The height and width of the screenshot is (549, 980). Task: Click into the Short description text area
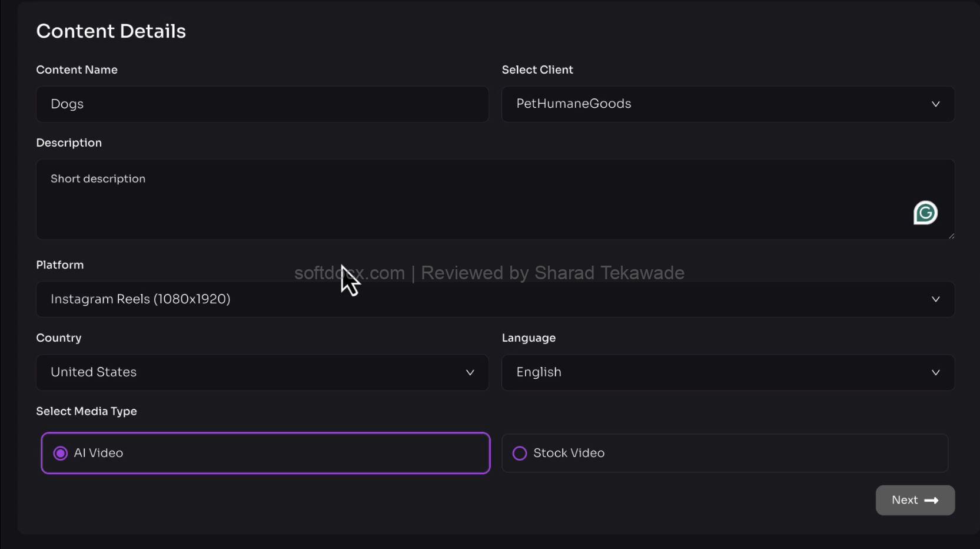point(471,199)
